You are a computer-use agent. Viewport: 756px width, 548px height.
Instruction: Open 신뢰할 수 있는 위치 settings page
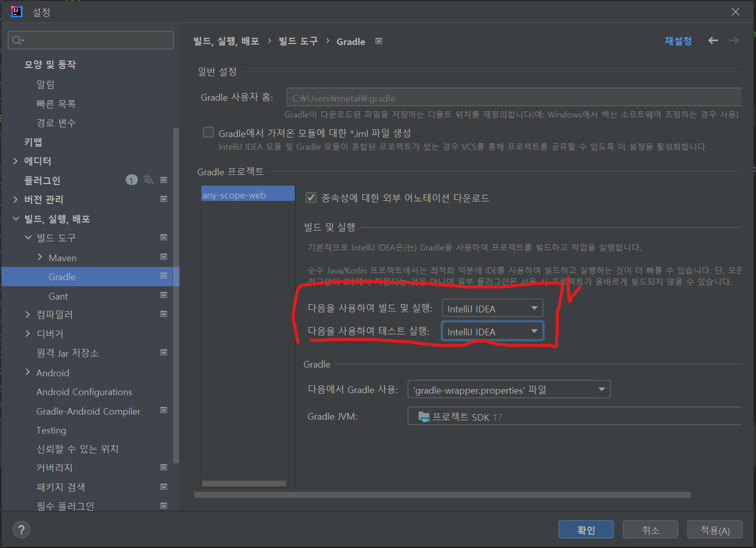tap(77, 449)
